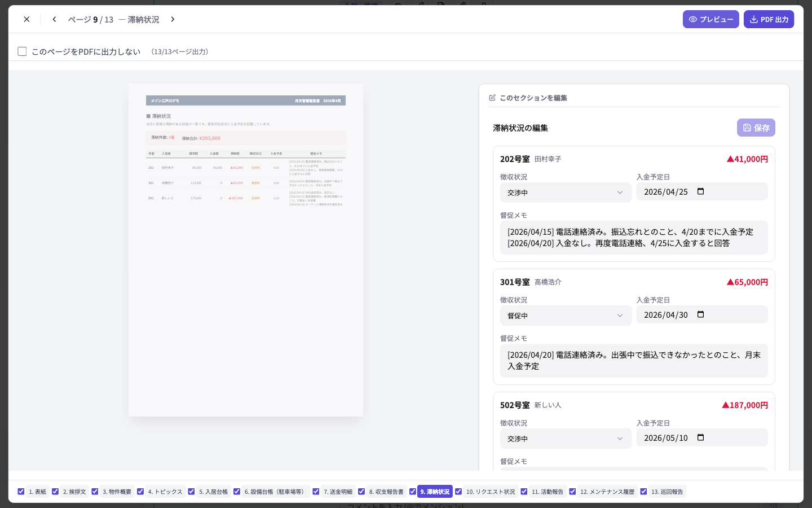The width and height of the screenshot is (812, 508).
Task: Click tenant name 高橋浩介
Action: point(548,282)
